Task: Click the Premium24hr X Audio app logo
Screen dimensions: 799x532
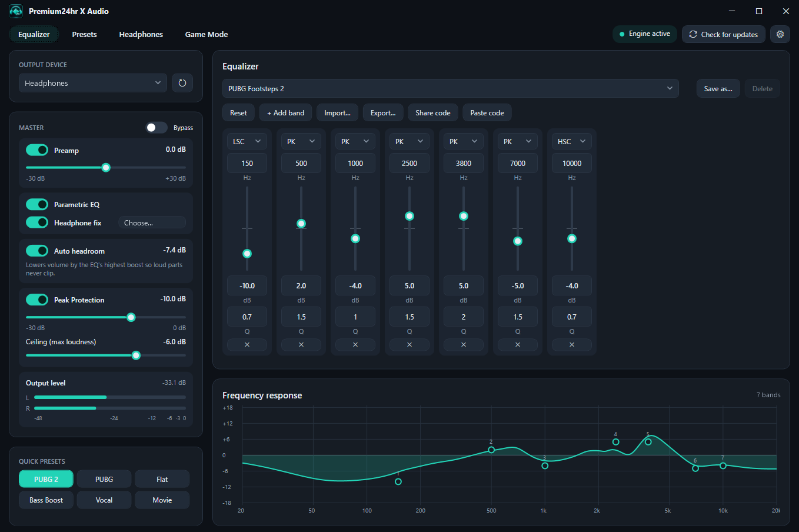Action: tap(16, 11)
